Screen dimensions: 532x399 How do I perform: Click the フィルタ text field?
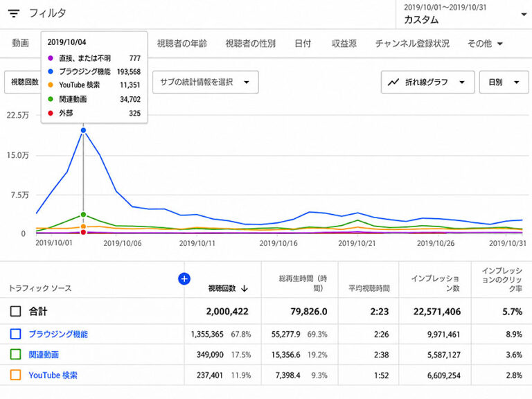48,13
